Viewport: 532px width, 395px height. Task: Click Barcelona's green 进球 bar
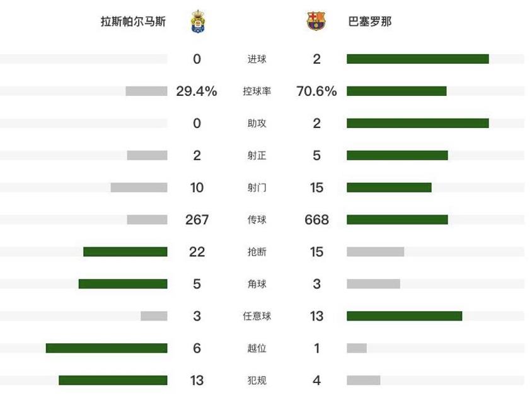[x=417, y=59]
